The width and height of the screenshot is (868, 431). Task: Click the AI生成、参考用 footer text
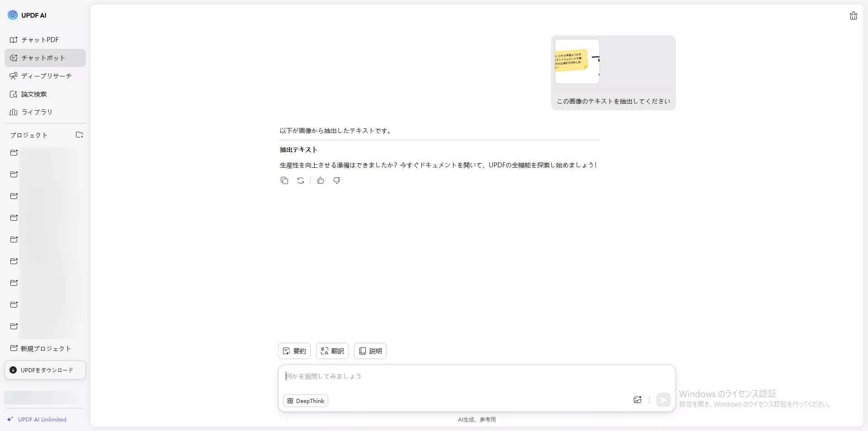pyautogui.click(x=477, y=420)
